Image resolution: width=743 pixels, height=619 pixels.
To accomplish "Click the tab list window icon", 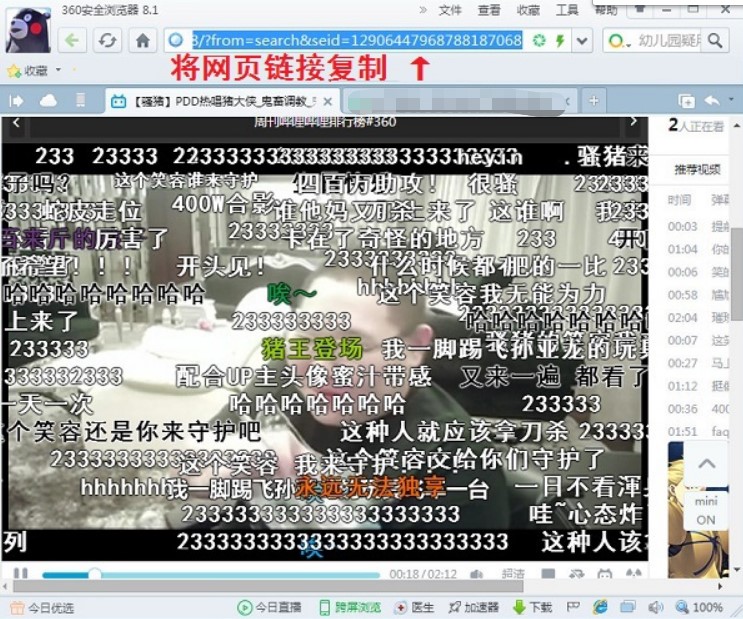I will (x=687, y=101).
